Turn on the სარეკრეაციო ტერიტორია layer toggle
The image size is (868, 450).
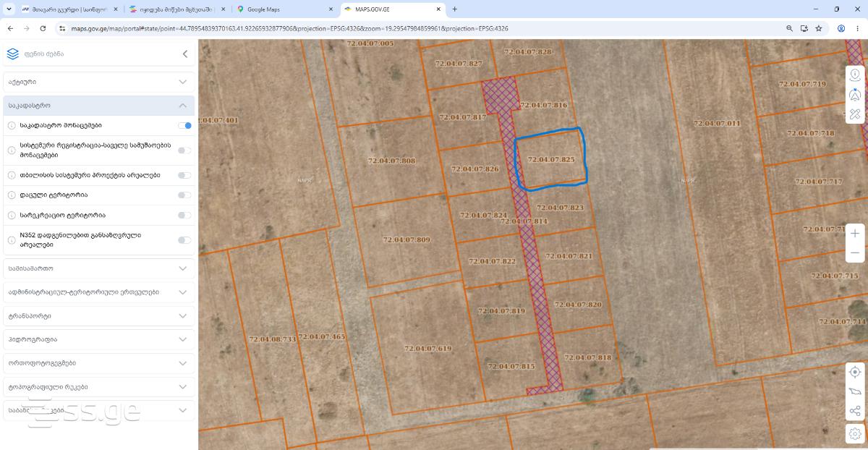click(x=184, y=216)
